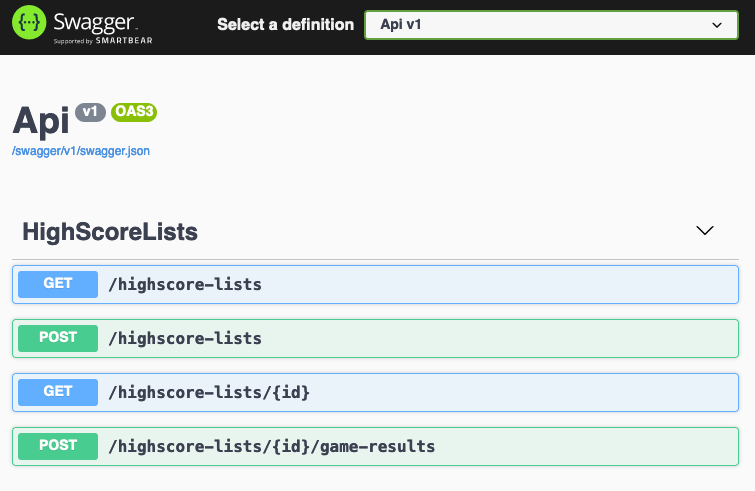This screenshot has width=755, height=491.
Task: Click the "Select a definition" label
Action: pyautogui.click(x=285, y=25)
